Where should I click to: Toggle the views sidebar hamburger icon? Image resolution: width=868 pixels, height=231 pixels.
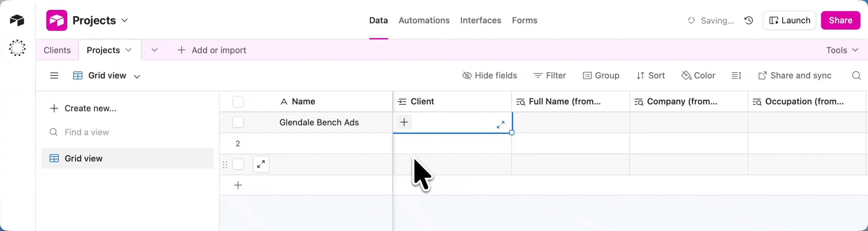(54, 75)
